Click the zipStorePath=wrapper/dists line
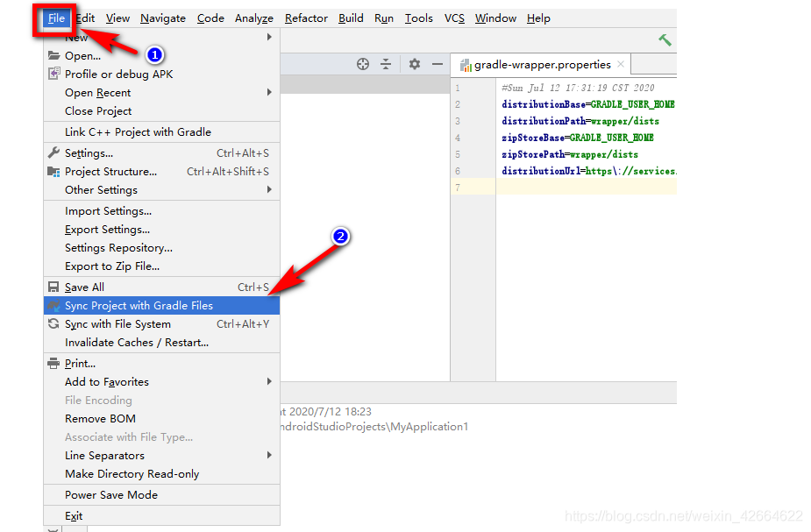811x532 pixels. point(570,154)
